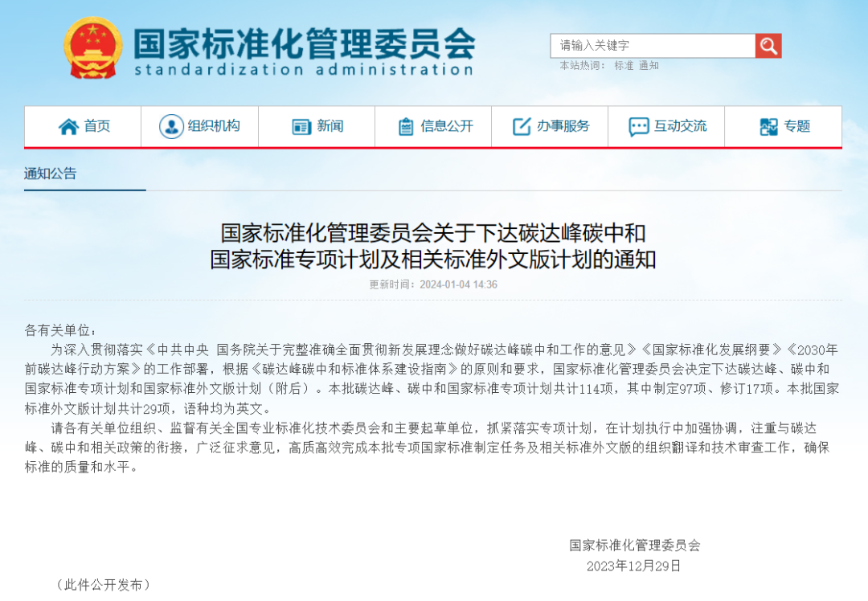This screenshot has width=868, height=601.
Task: Click the 互动交流 chat bubble icon
Action: point(637,126)
